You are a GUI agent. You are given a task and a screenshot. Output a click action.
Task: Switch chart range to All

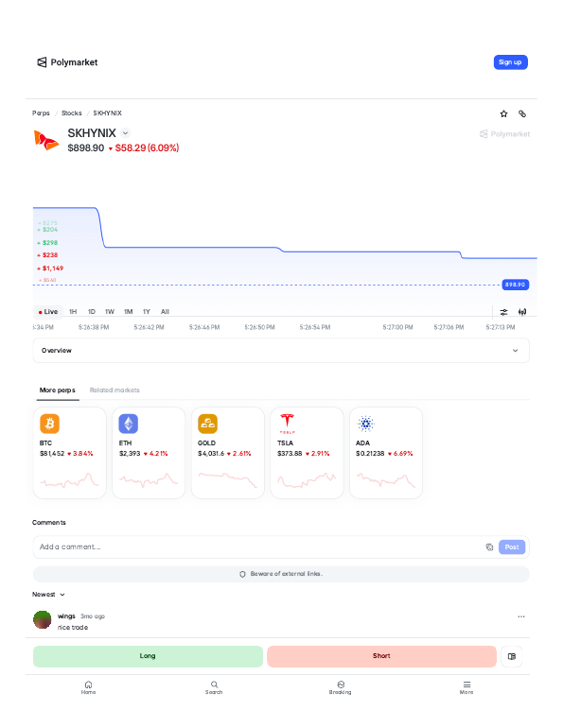click(x=165, y=312)
